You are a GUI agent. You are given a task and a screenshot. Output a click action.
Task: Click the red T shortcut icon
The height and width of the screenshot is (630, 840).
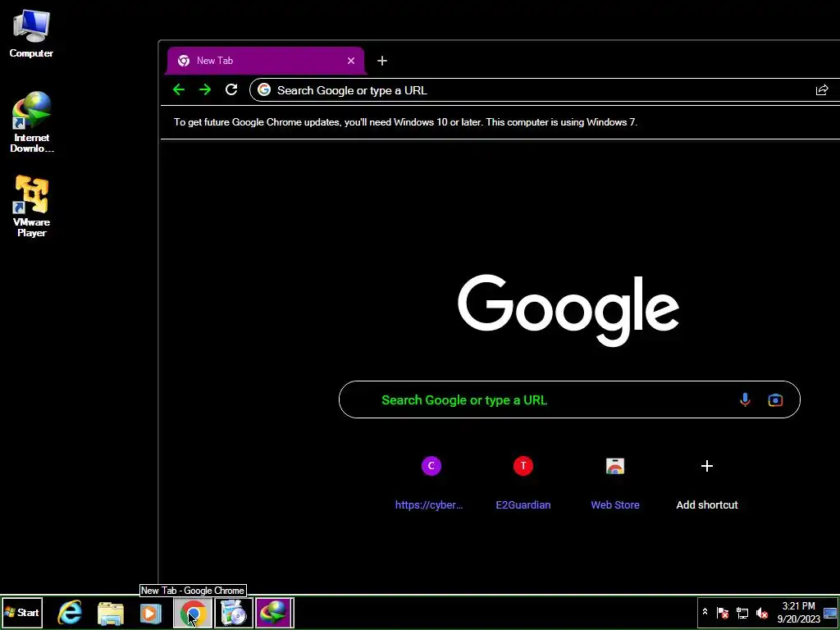point(523,466)
